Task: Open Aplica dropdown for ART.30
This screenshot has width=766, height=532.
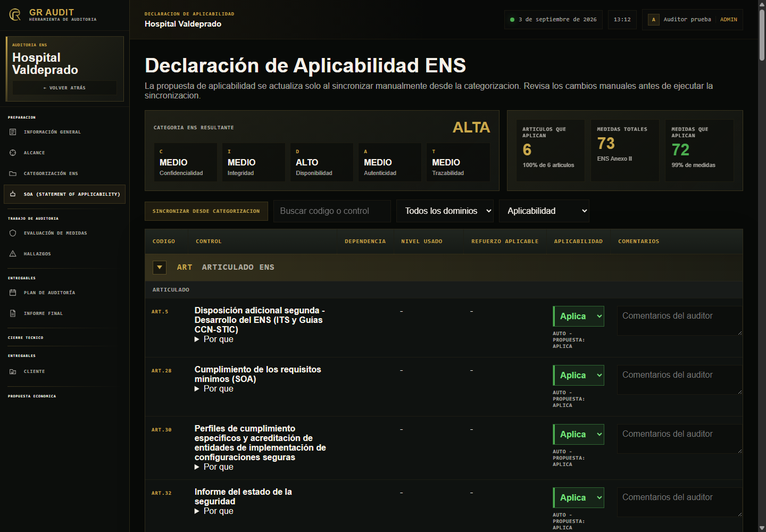Action: (x=579, y=434)
